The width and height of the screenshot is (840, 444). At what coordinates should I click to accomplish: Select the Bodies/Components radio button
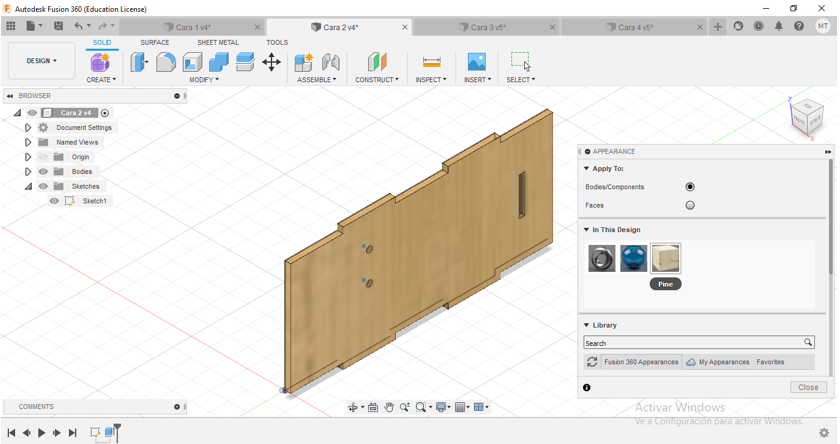pos(690,187)
